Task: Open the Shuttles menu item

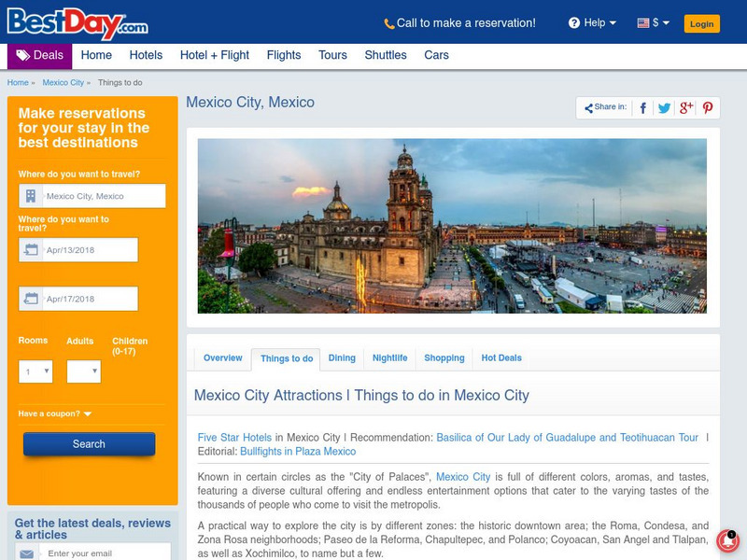Action: click(386, 55)
